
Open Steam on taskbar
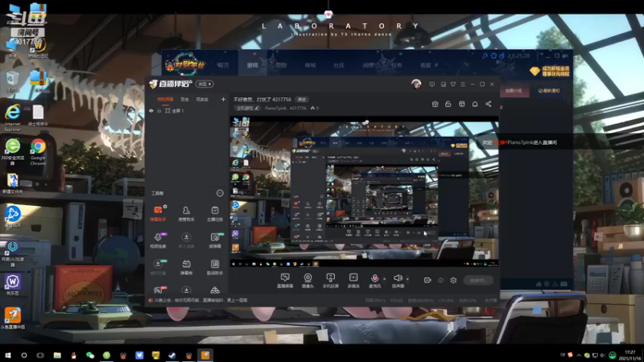click(172, 355)
